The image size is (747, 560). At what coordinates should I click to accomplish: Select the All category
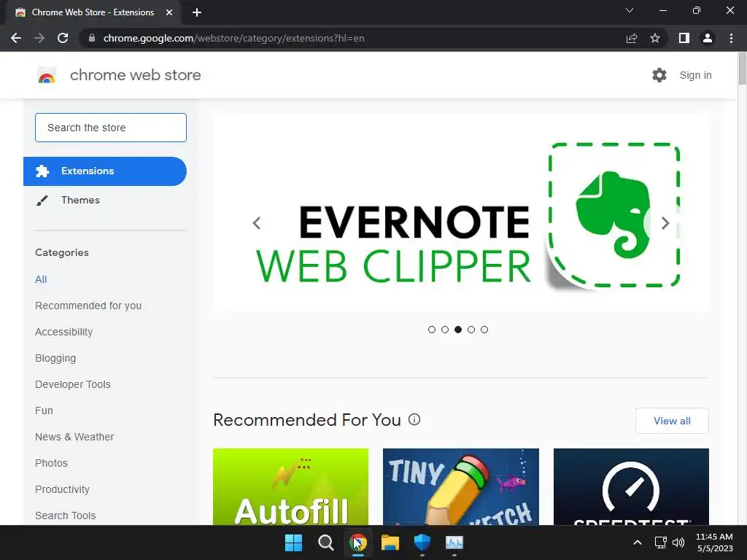tap(41, 279)
